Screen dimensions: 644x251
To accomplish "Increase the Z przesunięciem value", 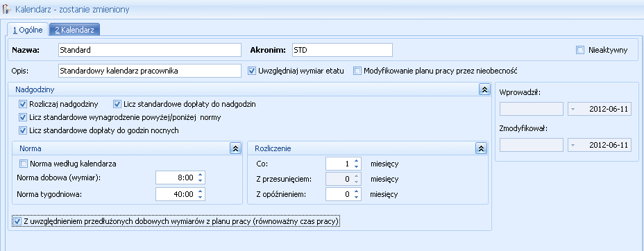I will pos(356,176).
